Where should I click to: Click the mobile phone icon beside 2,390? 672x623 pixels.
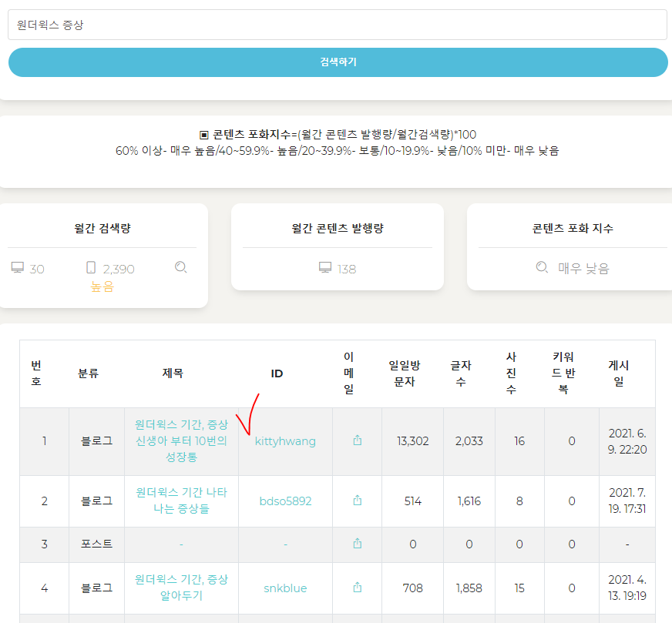click(91, 268)
